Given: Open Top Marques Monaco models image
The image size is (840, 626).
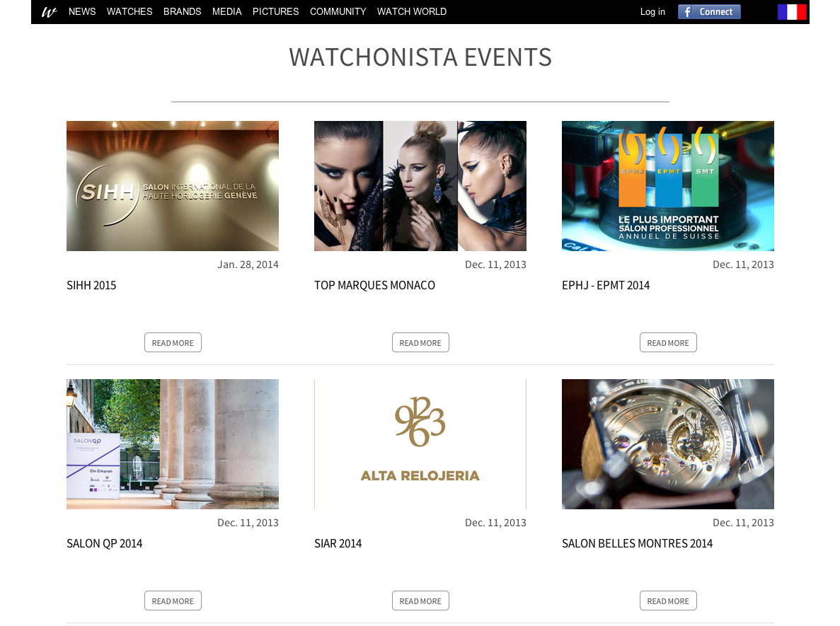Looking at the screenshot, I should point(420,186).
